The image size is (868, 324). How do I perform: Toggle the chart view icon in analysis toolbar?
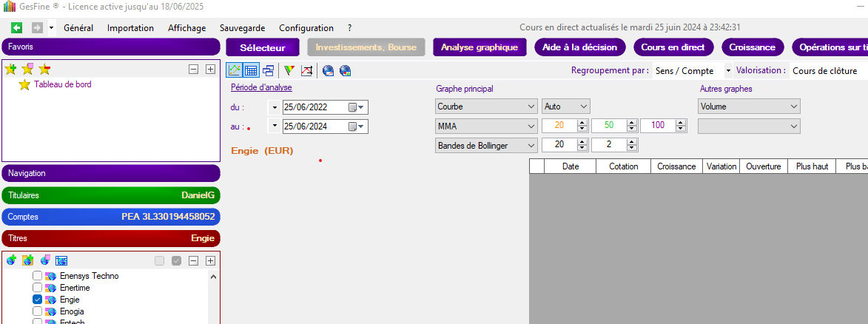[x=235, y=71]
